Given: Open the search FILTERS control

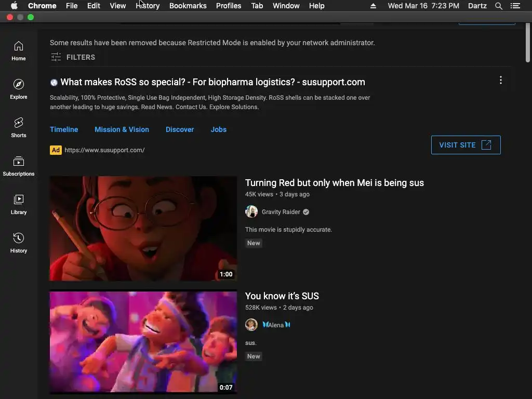Looking at the screenshot, I should click(73, 57).
